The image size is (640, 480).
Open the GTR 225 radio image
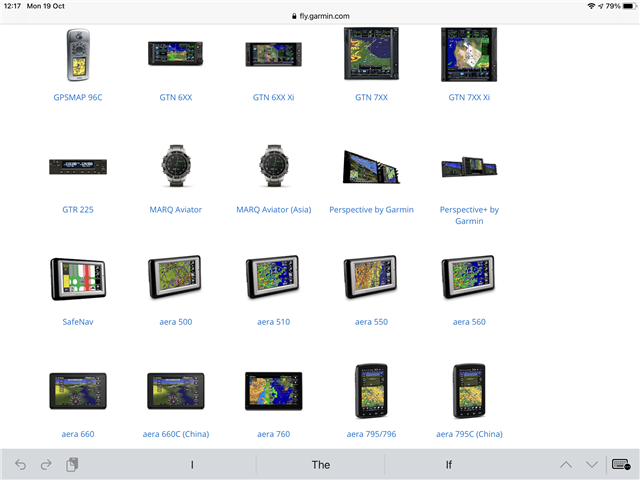(x=78, y=167)
